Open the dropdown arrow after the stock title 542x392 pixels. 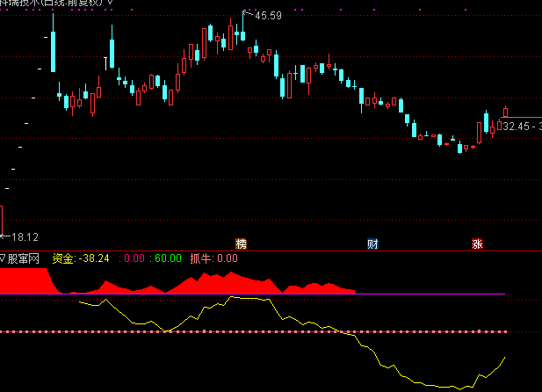click(x=110, y=2)
